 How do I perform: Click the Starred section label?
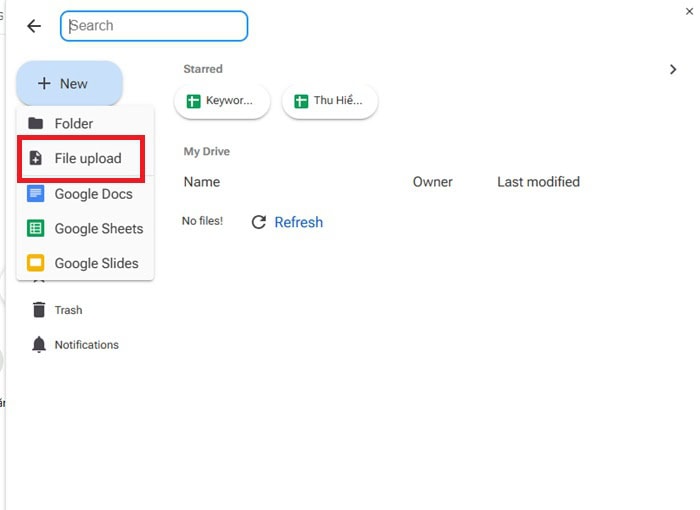pyautogui.click(x=203, y=69)
